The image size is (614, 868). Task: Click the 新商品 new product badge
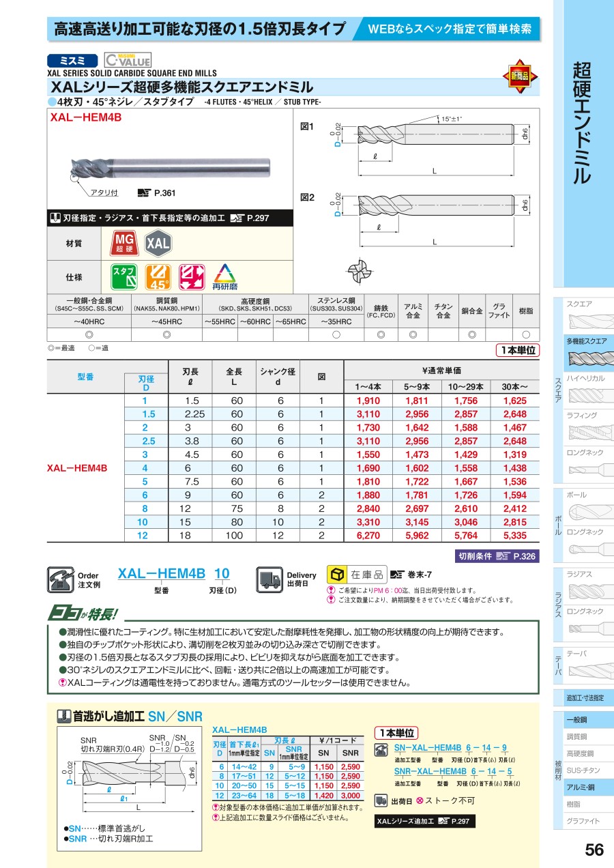(519, 76)
